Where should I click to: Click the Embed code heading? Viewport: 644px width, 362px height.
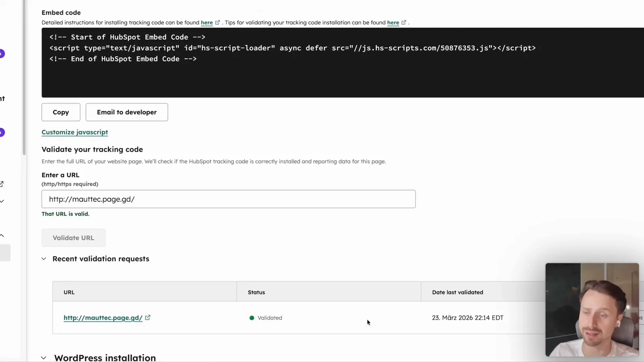61,12
